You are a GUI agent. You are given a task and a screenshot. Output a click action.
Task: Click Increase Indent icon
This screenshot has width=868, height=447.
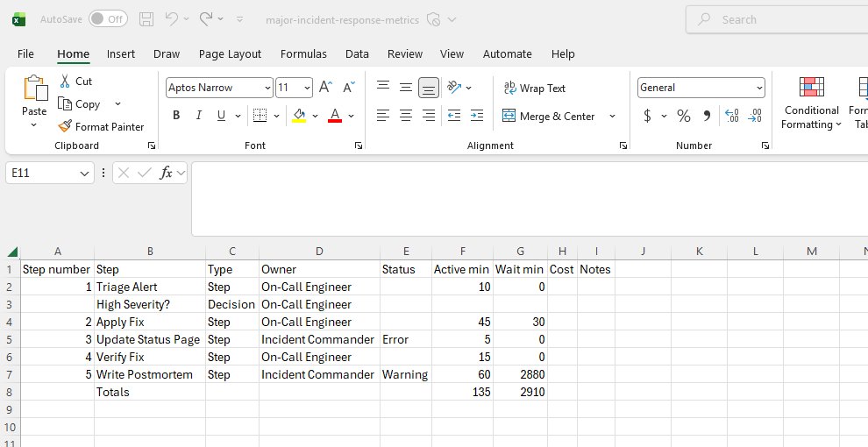477,116
